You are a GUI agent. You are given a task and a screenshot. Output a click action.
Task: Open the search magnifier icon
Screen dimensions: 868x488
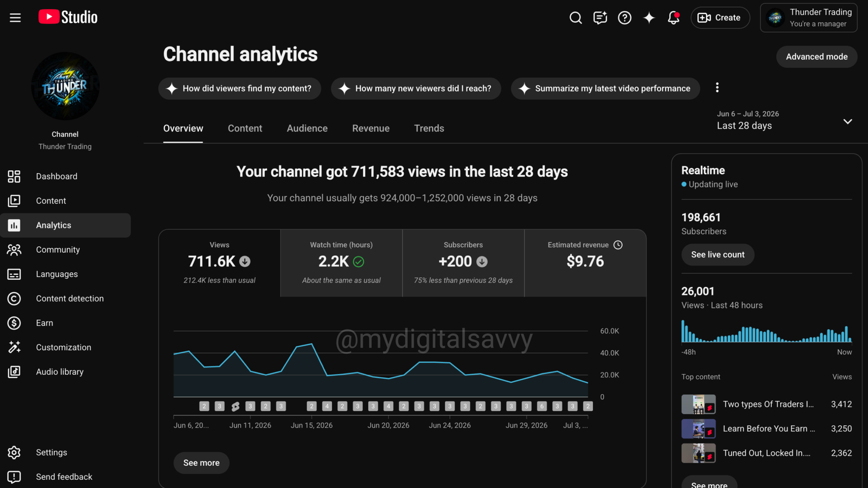tap(576, 18)
